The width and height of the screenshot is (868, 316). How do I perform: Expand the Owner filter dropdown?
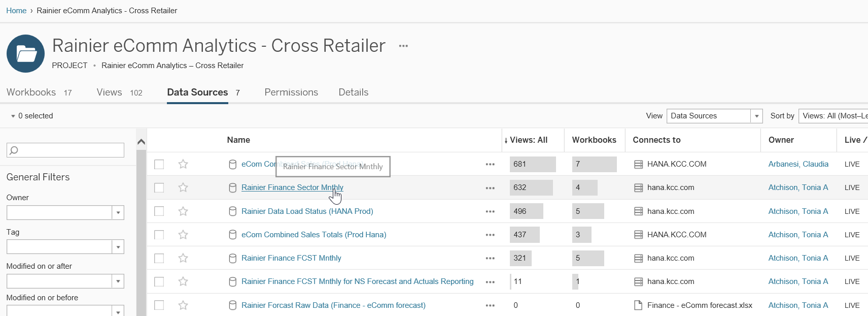coord(118,212)
